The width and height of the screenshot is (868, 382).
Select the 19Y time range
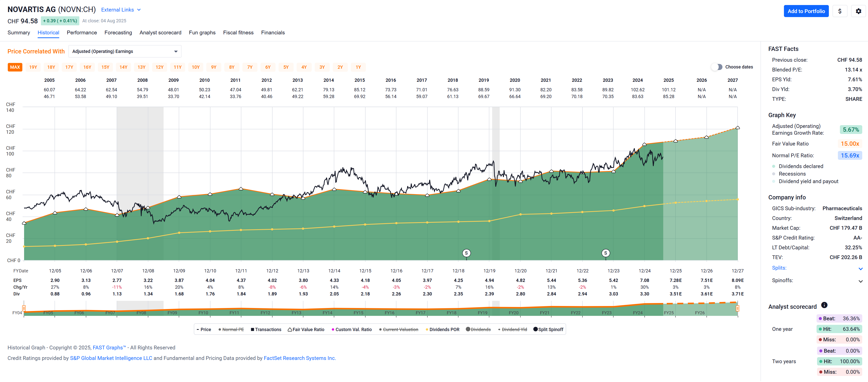click(x=33, y=67)
